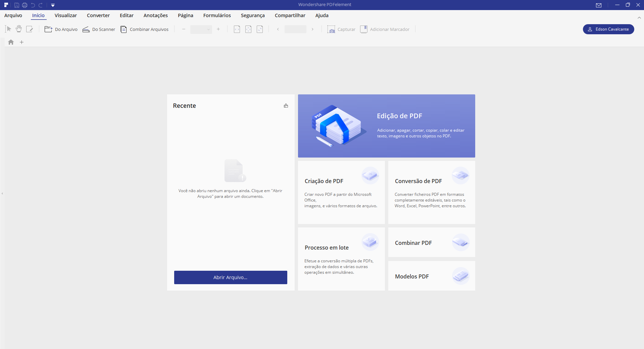Open the Ajuda menu
644x349 pixels.
pos(322,15)
